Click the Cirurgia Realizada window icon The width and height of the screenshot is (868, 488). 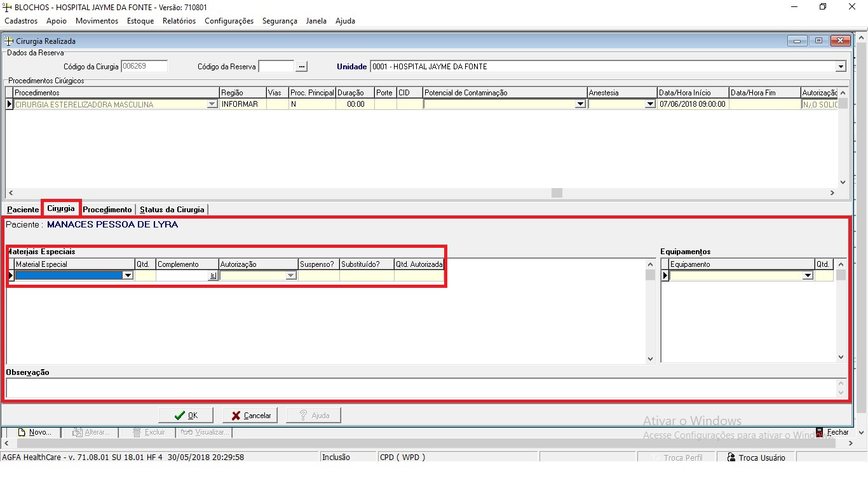click(x=9, y=41)
